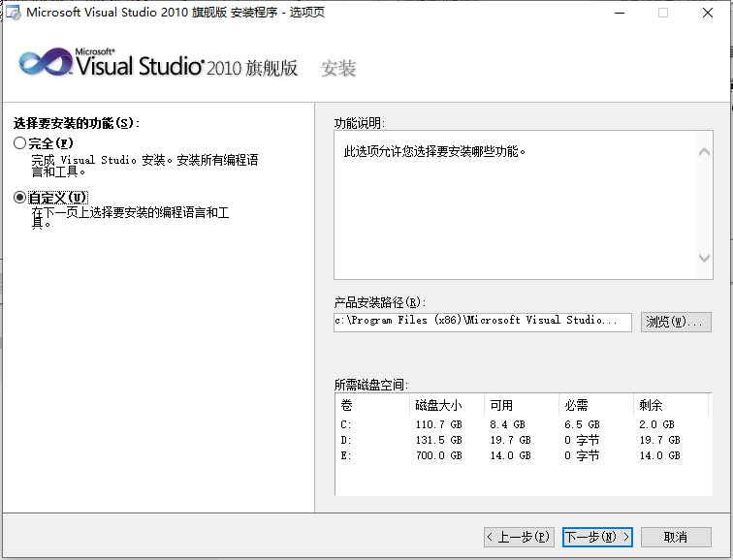Image resolution: width=733 pixels, height=560 pixels.
Task: Click the 6.5 GB required cell
Action: [582, 424]
